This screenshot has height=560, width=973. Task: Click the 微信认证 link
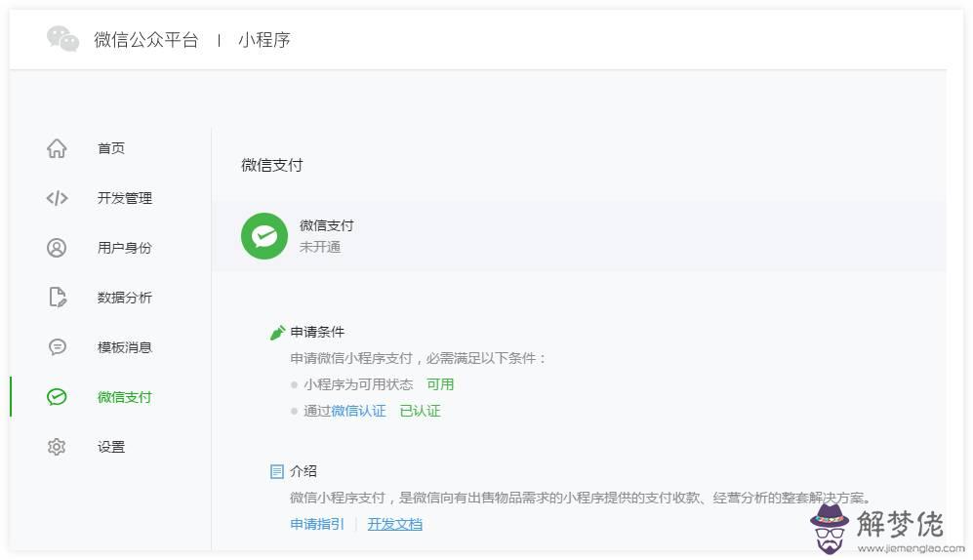[359, 411]
